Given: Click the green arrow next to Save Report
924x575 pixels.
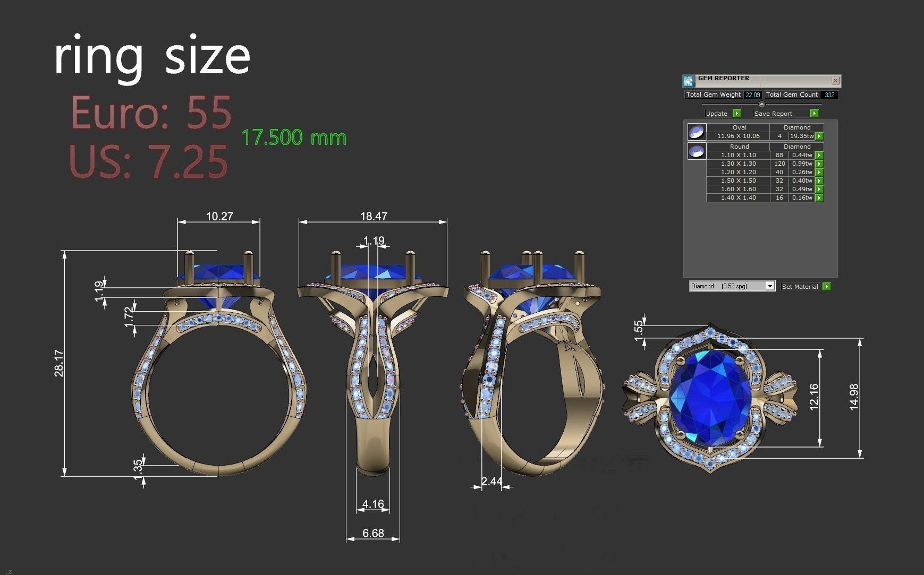Looking at the screenshot, I should (x=814, y=114).
